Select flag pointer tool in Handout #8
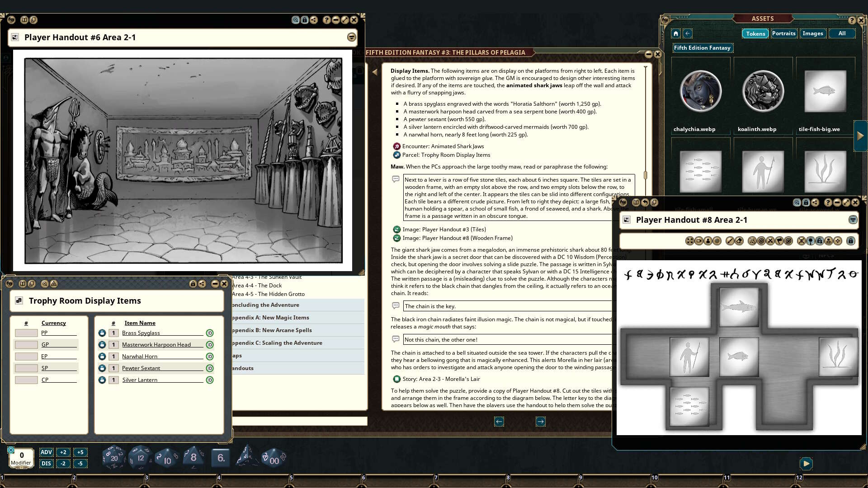The height and width of the screenshot is (488, 868). 779,241
